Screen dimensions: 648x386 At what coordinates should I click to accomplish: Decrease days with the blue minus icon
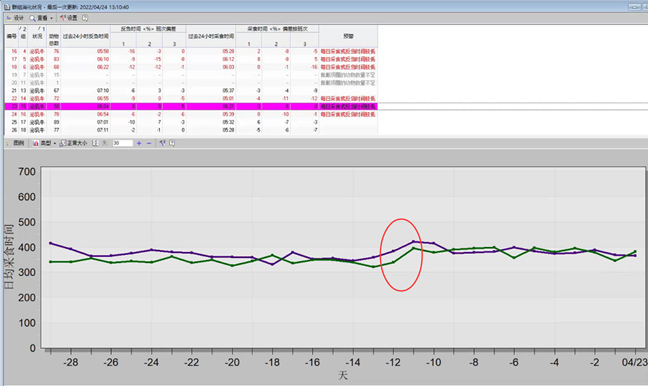point(149,143)
